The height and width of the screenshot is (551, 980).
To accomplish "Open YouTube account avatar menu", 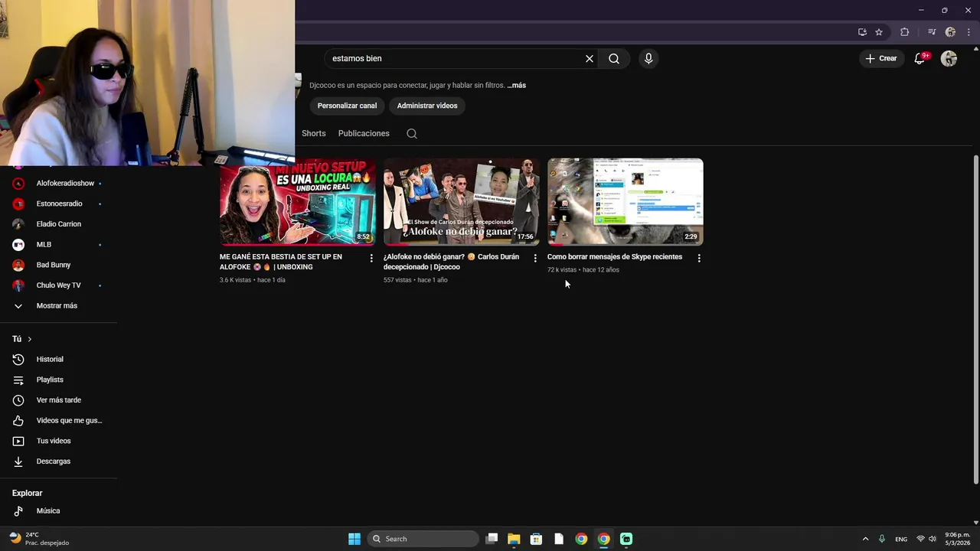I will pos(949,59).
